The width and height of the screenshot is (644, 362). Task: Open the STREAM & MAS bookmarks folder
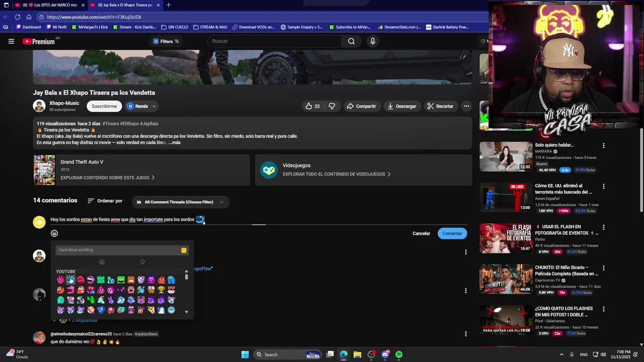click(210, 27)
